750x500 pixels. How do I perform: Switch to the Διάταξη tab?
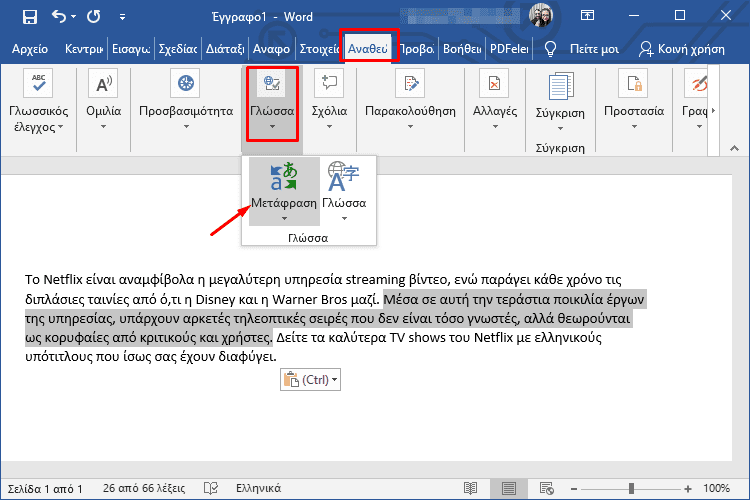click(x=225, y=49)
